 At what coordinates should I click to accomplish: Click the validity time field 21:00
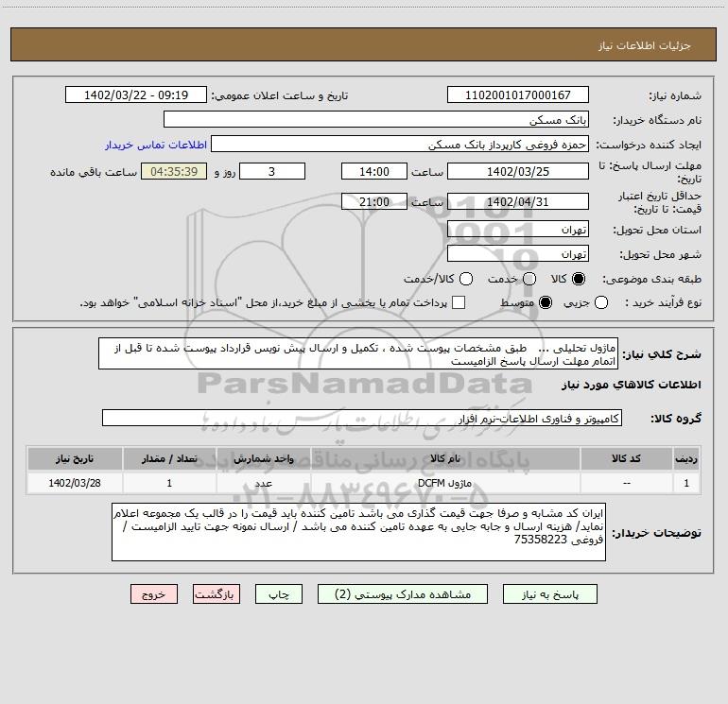[x=374, y=201]
